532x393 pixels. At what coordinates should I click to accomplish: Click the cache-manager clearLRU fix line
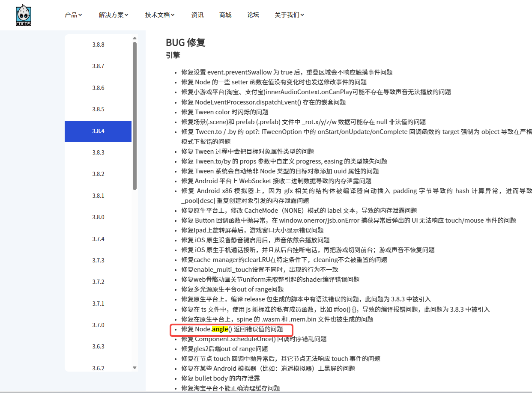pos(284,260)
